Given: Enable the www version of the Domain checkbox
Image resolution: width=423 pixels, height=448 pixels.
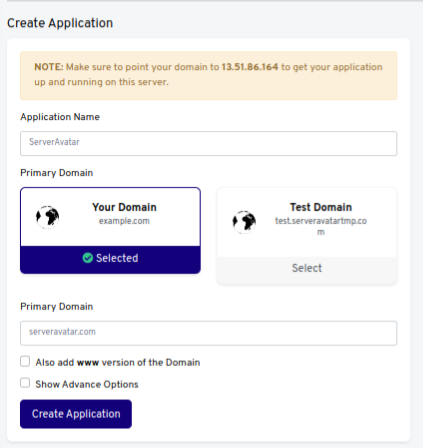Looking at the screenshot, I should (25, 361).
